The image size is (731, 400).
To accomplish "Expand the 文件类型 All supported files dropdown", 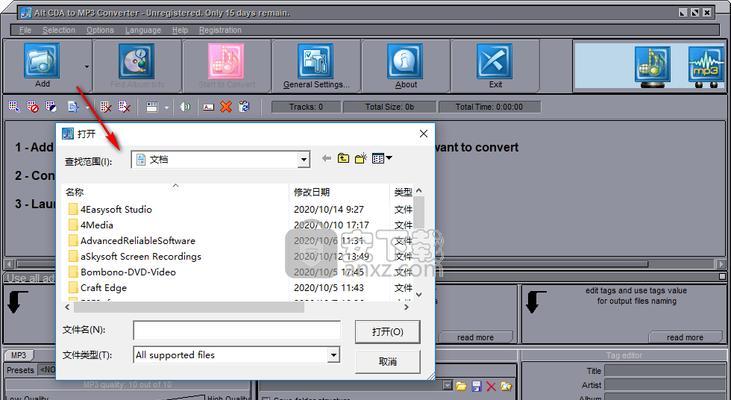I will click(333, 355).
